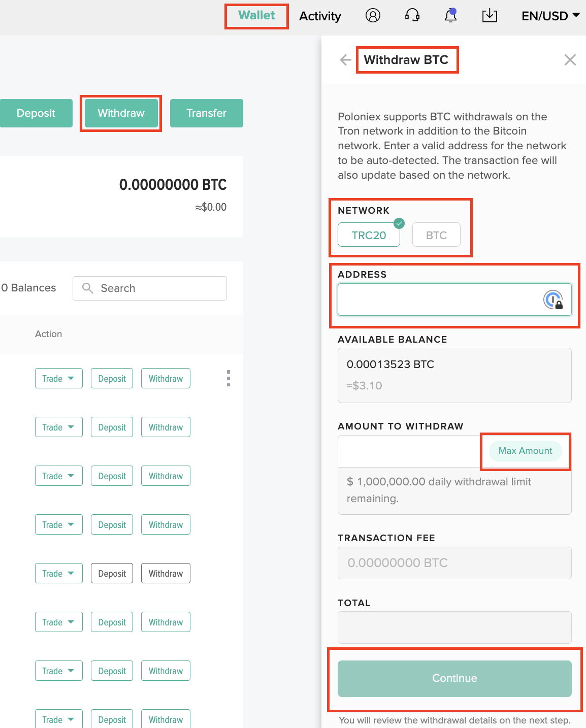
Task: Click the bold 0.00000000 BTC wallet total
Action: tap(173, 184)
